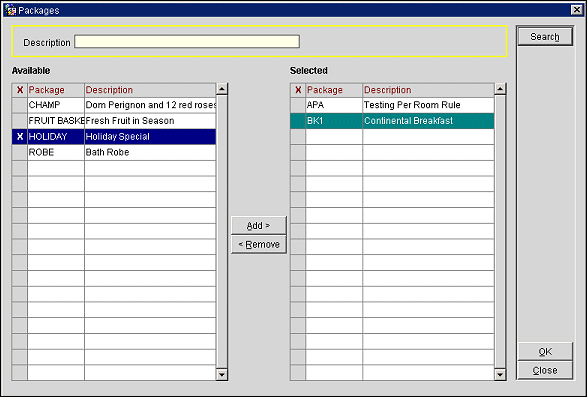Uncheck the X mark on HOLIDAY row

(19, 137)
